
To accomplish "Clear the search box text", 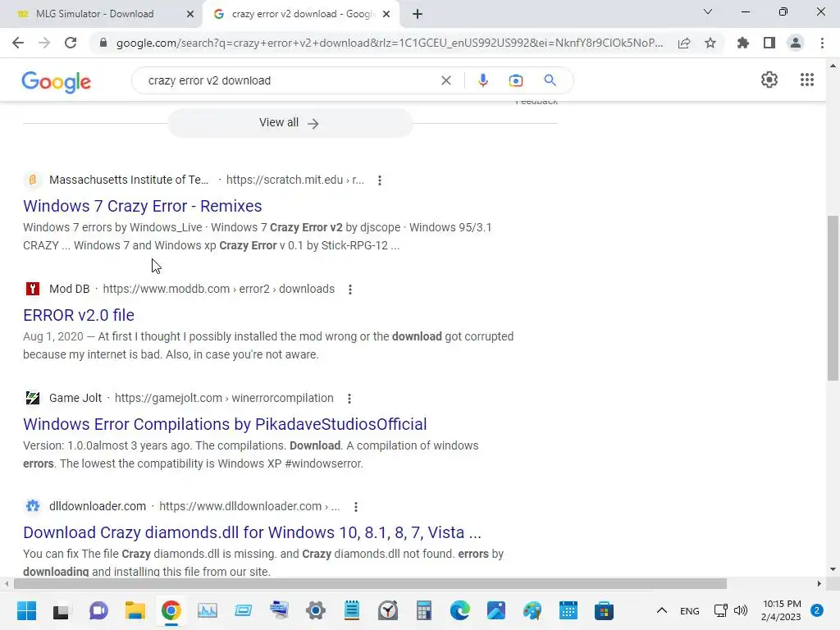I will [445, 80].
